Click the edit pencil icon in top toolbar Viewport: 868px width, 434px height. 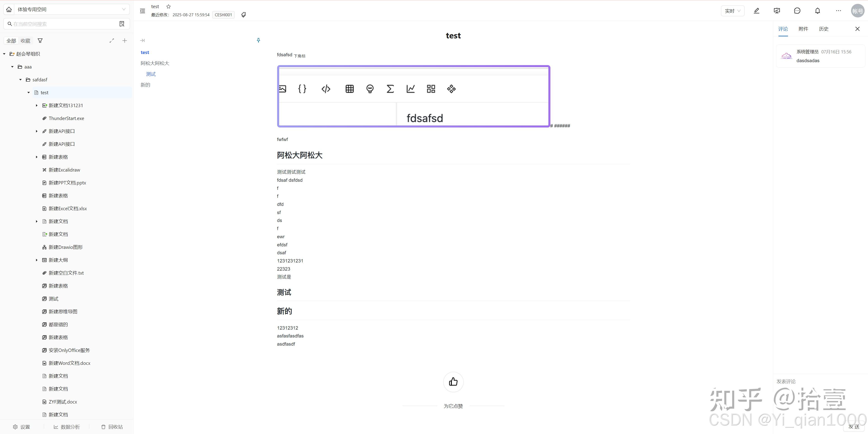click(757, 10)
